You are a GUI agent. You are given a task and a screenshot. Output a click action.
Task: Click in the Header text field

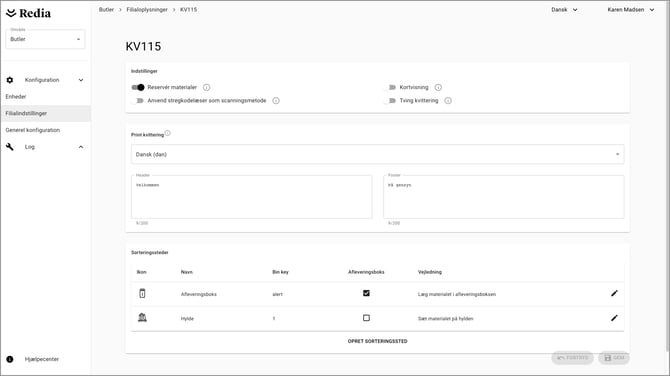[x=252, y=197]
